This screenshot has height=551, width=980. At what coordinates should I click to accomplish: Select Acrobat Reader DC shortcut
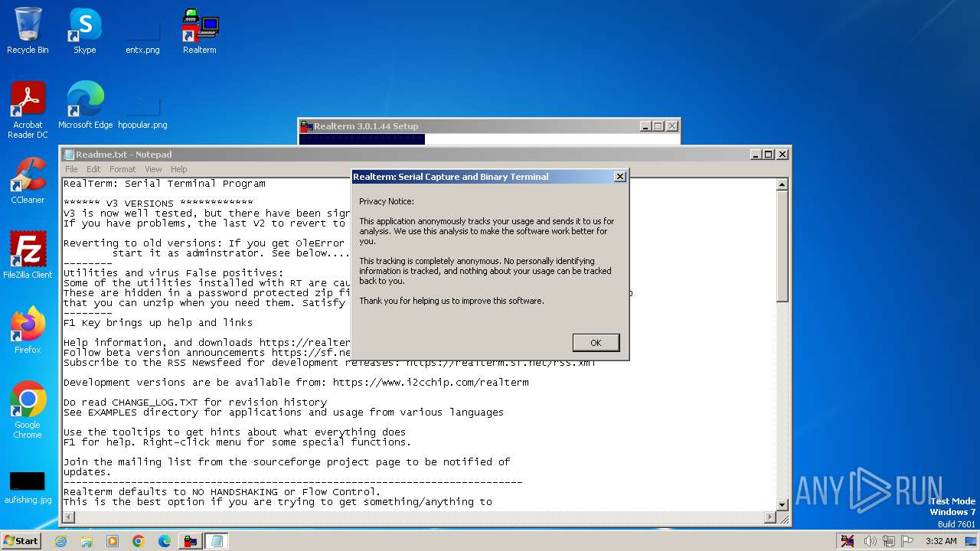tap(28, 110)
